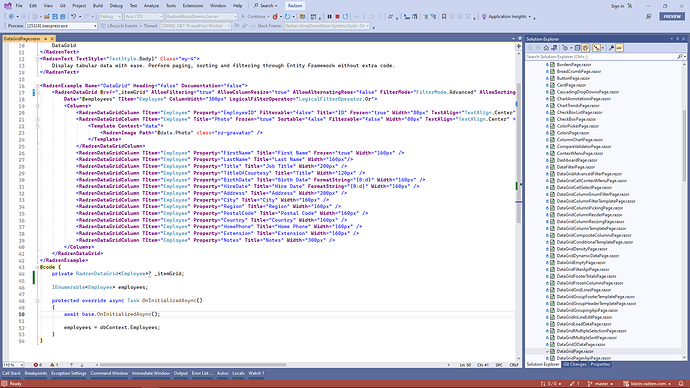Open the Debug configuration dropdown
The height and width of the screenshot is (388, 690).
110,17
